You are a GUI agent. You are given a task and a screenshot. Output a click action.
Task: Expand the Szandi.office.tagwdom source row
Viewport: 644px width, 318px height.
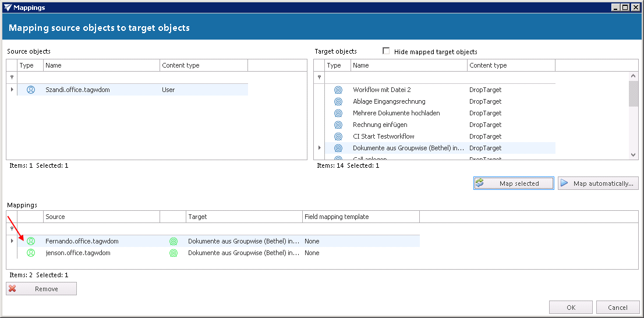pos(12,90)
